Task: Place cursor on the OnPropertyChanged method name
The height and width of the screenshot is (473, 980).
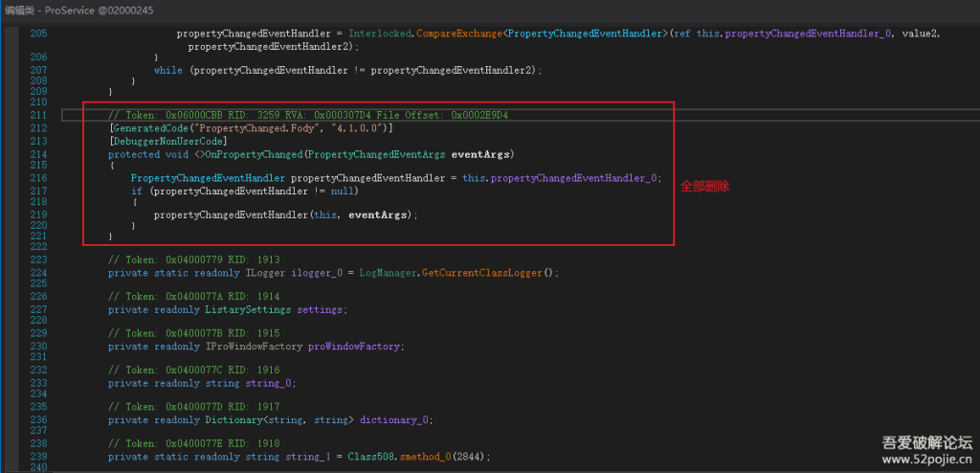Action: (252, 154)
